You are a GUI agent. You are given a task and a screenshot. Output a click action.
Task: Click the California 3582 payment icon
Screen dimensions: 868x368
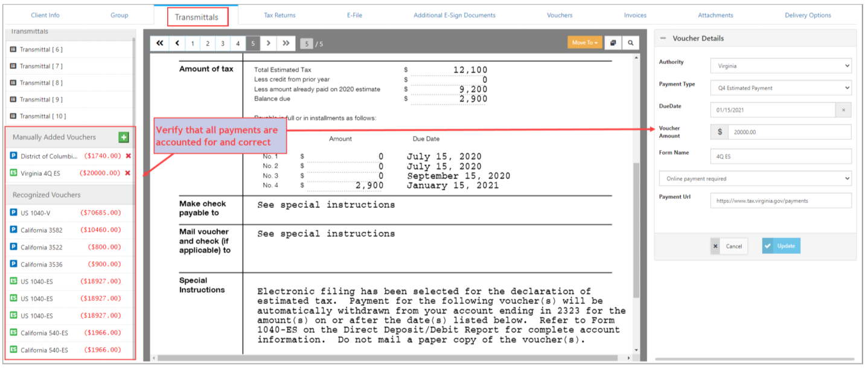click(x=14, y=230)
